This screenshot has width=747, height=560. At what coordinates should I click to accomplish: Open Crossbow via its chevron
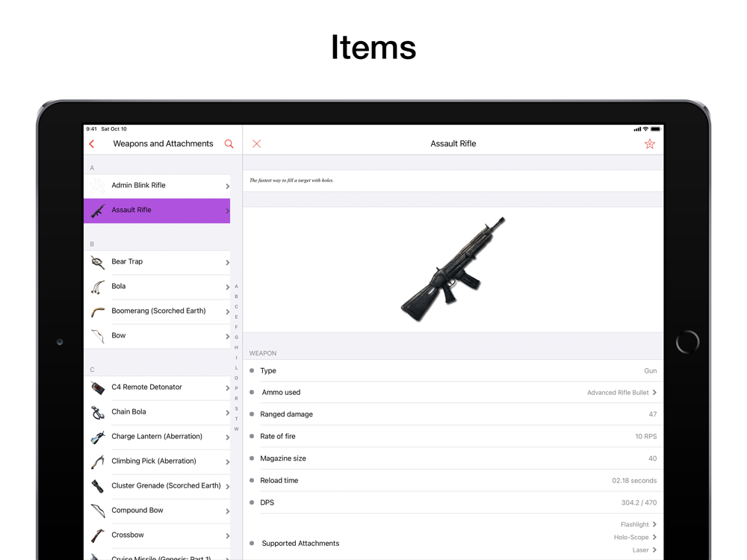point(227,535)
